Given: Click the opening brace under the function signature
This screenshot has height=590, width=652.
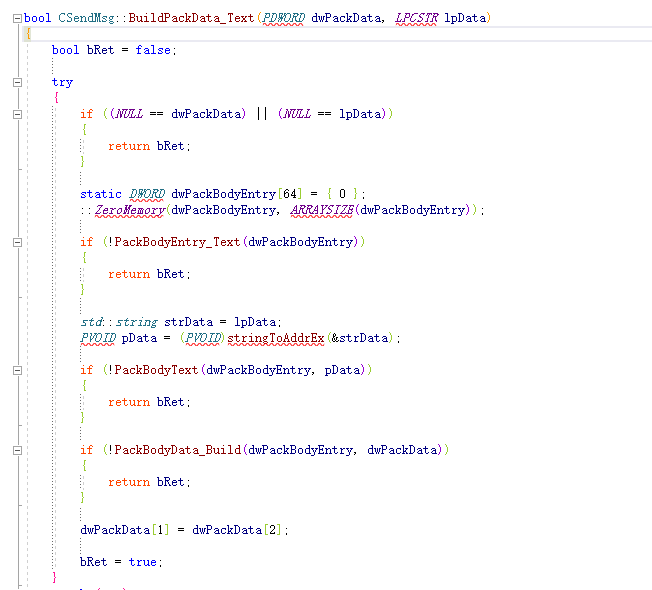Looking at the screenshot, I should pos(28,34).
